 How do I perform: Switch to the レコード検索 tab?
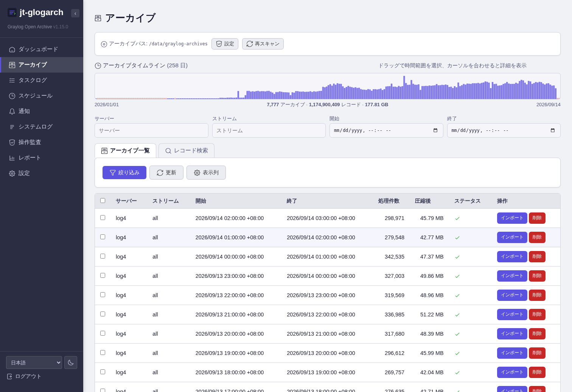tap(187, 151)
